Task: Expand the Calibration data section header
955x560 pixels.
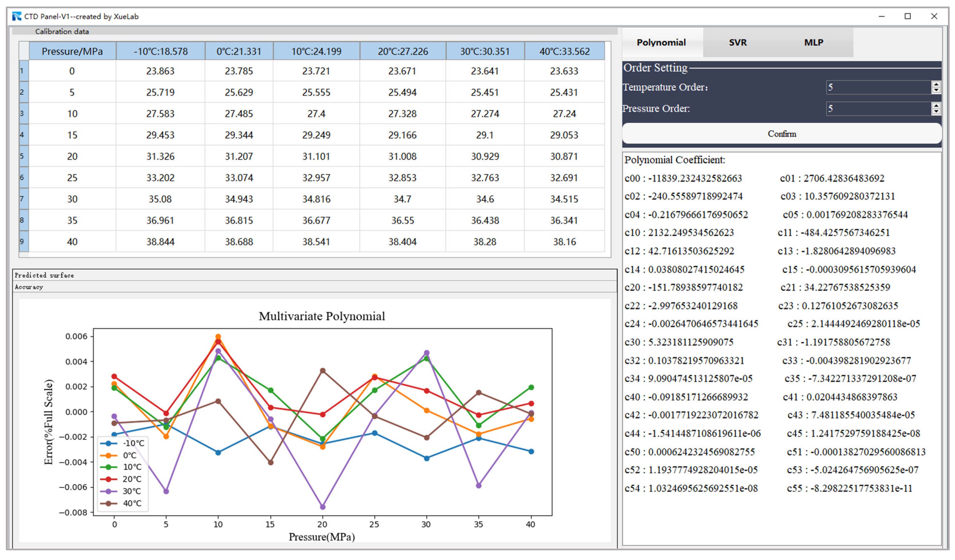Action: coord(62,32)
